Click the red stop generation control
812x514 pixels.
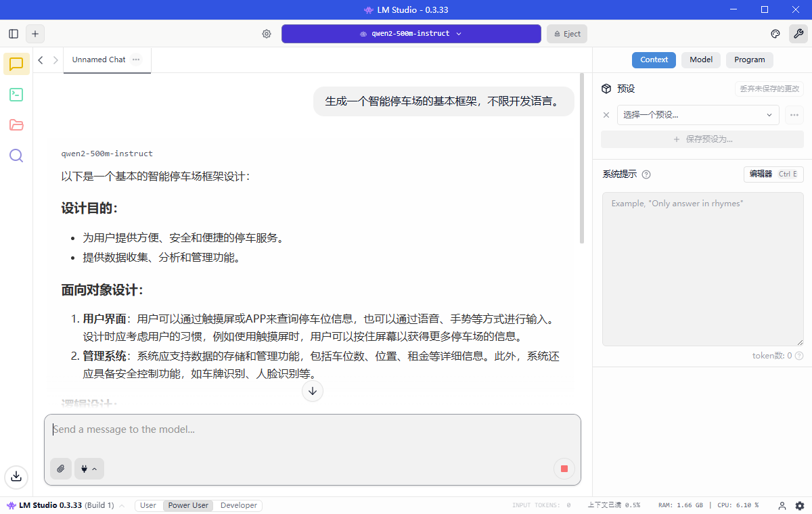(x=564, y=469)
